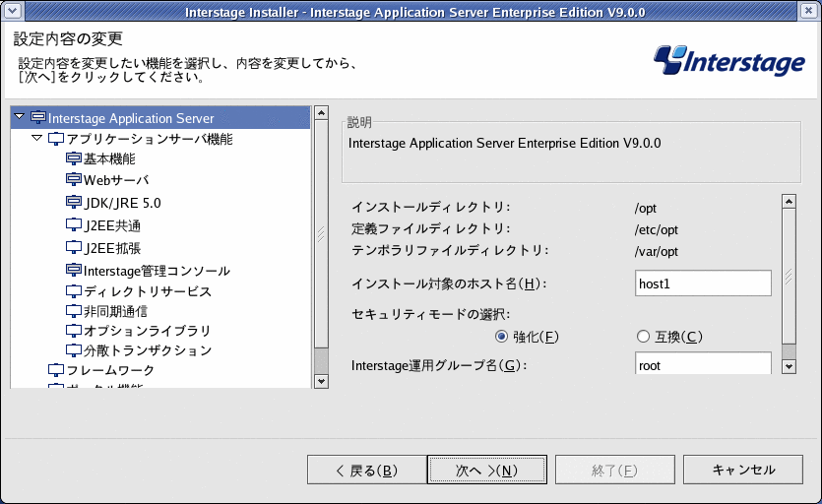Select the Webサーバ tree item

pyautogui.click(x=116, y=180)
